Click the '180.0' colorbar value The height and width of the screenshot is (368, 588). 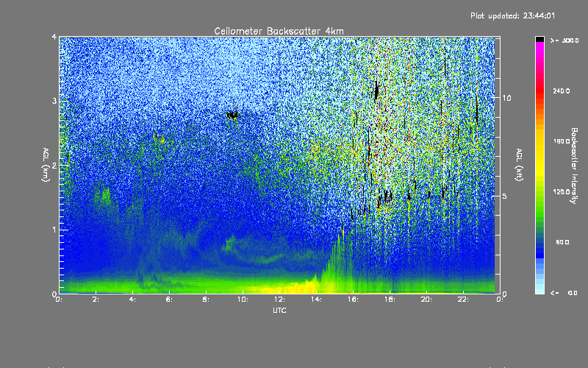562,141
